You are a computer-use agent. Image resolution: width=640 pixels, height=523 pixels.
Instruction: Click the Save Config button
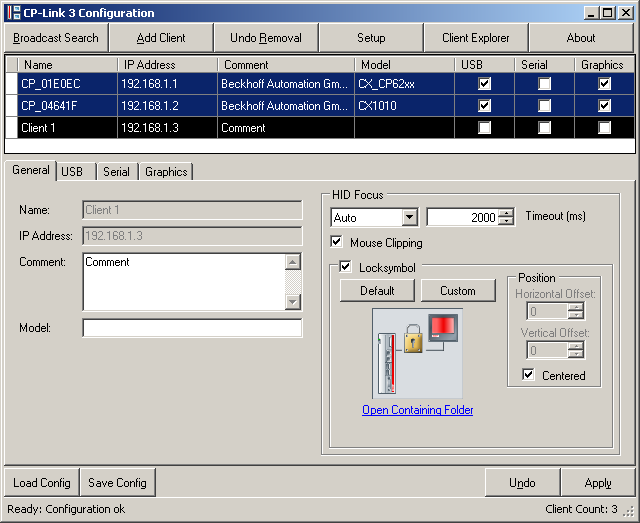pos(118,483)
